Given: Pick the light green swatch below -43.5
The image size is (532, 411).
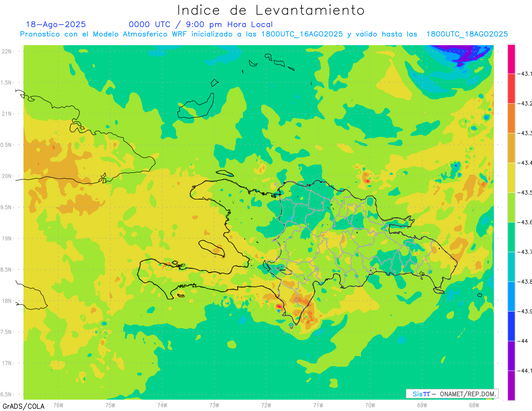Looking at the screenshot, I should click(511, 207).
